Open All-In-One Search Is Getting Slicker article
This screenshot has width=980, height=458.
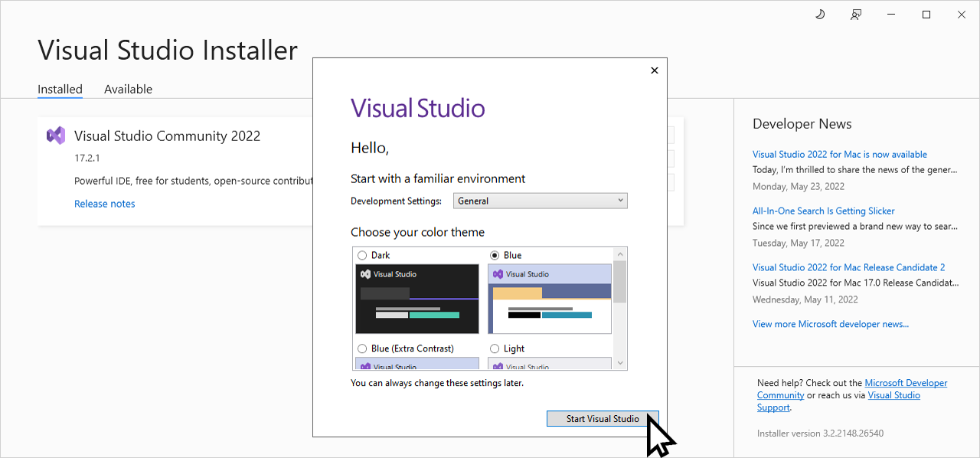824,211
